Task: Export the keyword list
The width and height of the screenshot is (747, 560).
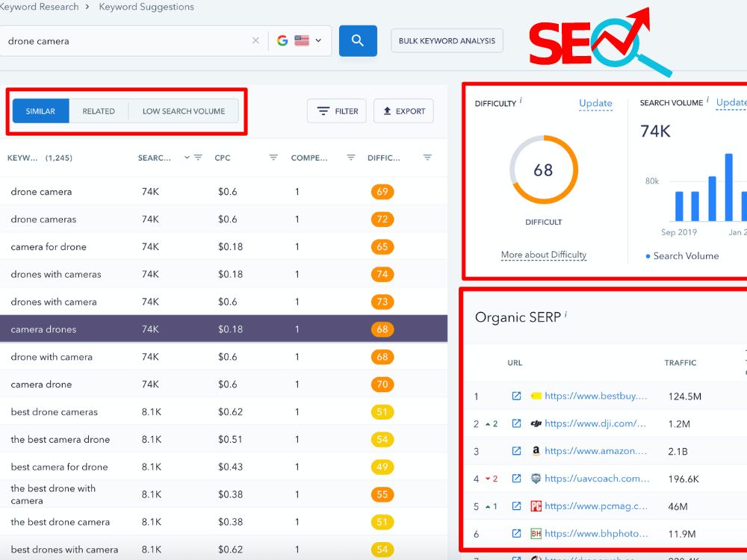Action: click(x=403, y=111)
